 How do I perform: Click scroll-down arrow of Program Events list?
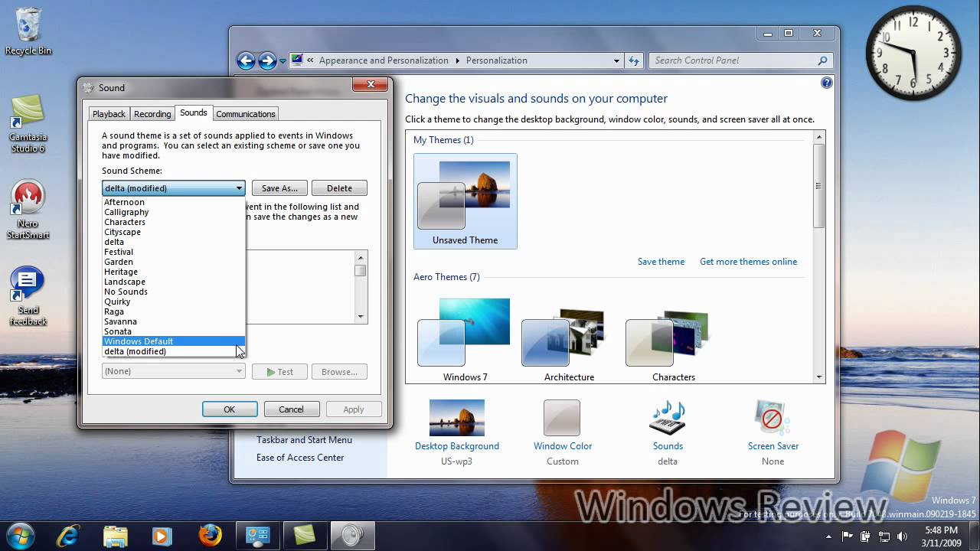pyautogui.click(x=361, y=317)
